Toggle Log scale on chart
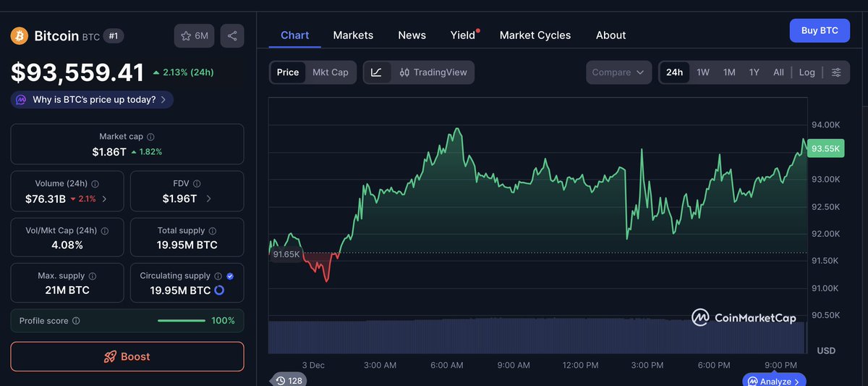The height and width of the screenshot is (386, 868). click(807, 72)
